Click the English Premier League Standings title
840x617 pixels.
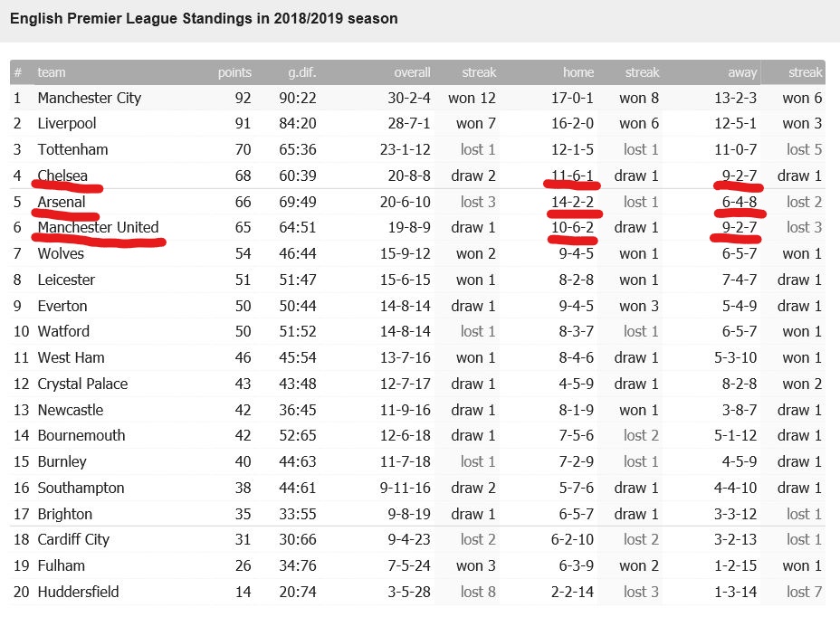click(x=204, y=18)
